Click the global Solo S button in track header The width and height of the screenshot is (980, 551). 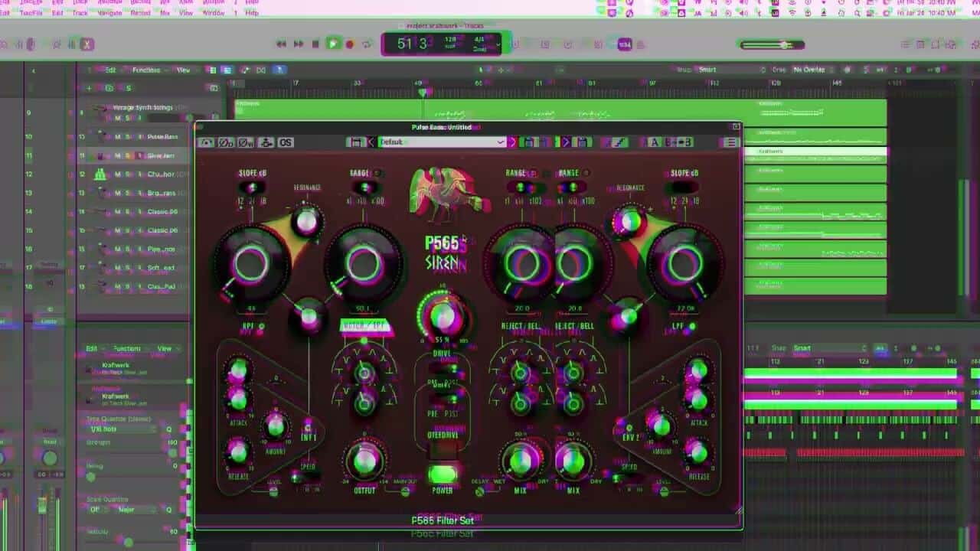128,88
